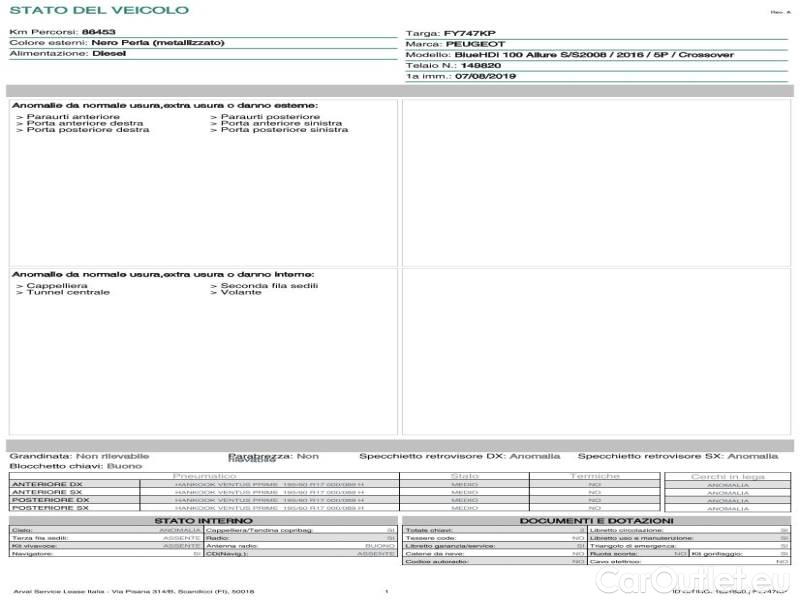Click "Porta anteriore destra" entry
The width and height of the screenshot is (800, 600).
[85, 123]
